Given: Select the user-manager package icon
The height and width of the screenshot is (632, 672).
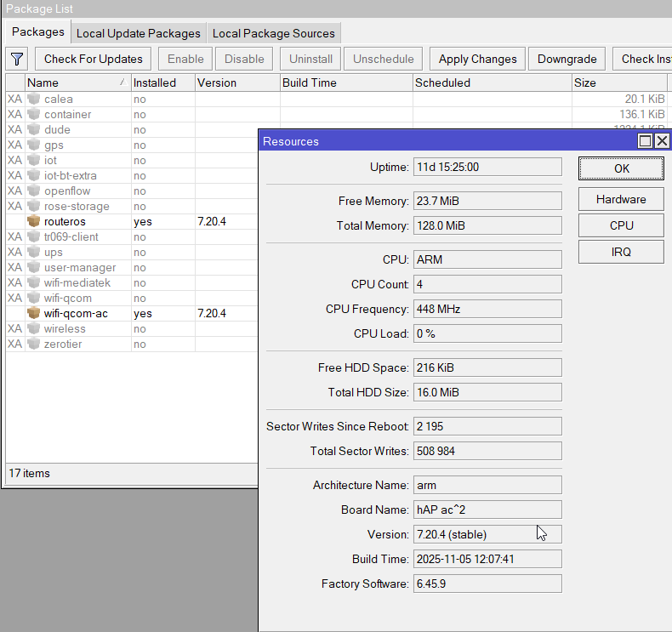Looking at the screenshot, I should pos(34,267).
